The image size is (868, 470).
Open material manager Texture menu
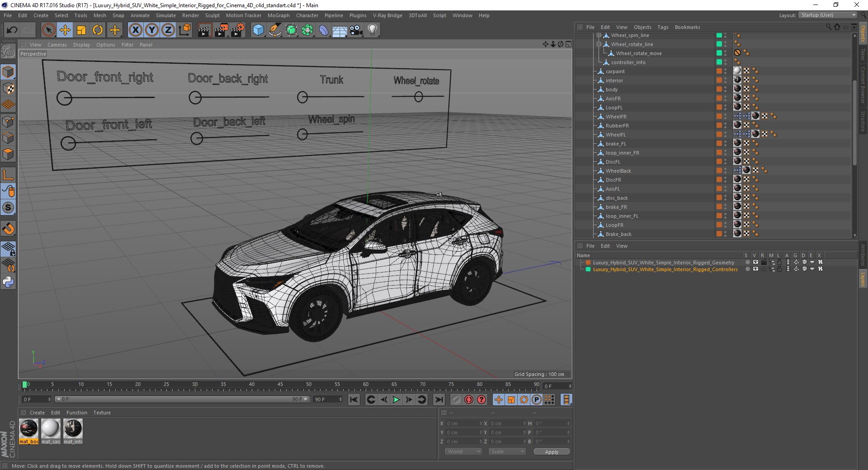click(x=102, y=413)
